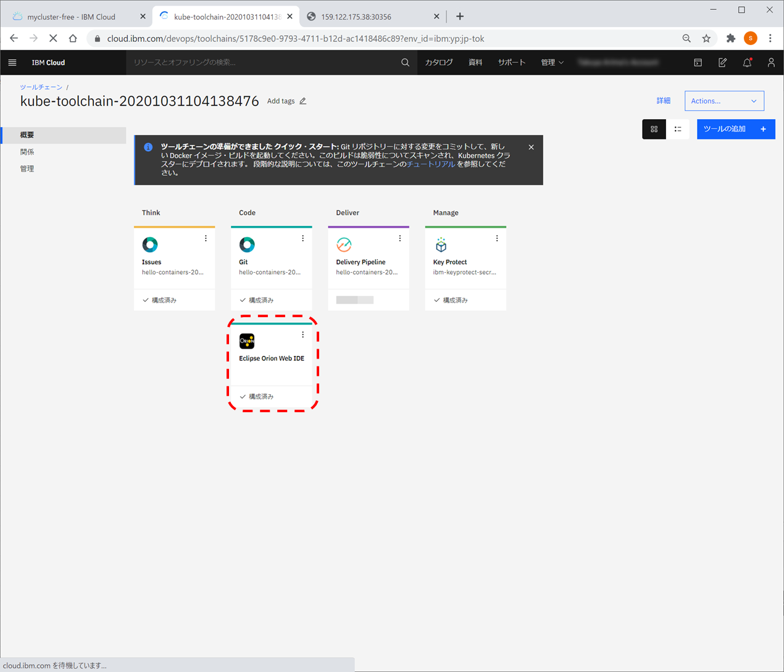This screenshot has width=784, height=672.
Task: Click the site lock icon in address bar
Action: (x=98, y=38)
